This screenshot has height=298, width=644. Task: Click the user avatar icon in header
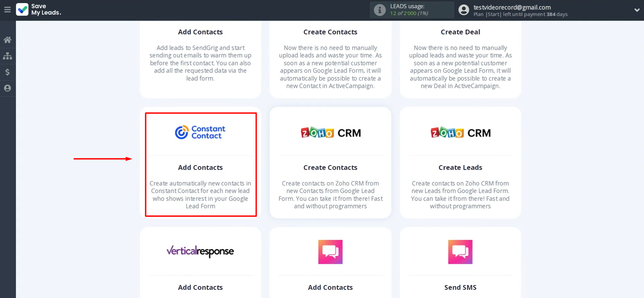click(x=464, y=10)
